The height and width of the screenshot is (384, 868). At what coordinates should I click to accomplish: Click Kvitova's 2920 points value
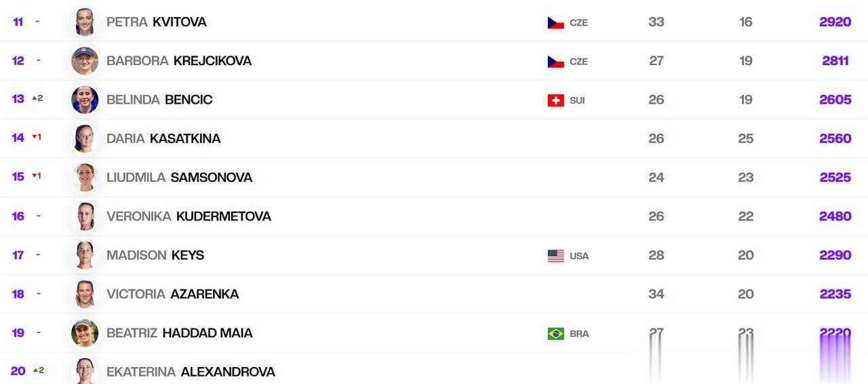(x=835, y=22)
